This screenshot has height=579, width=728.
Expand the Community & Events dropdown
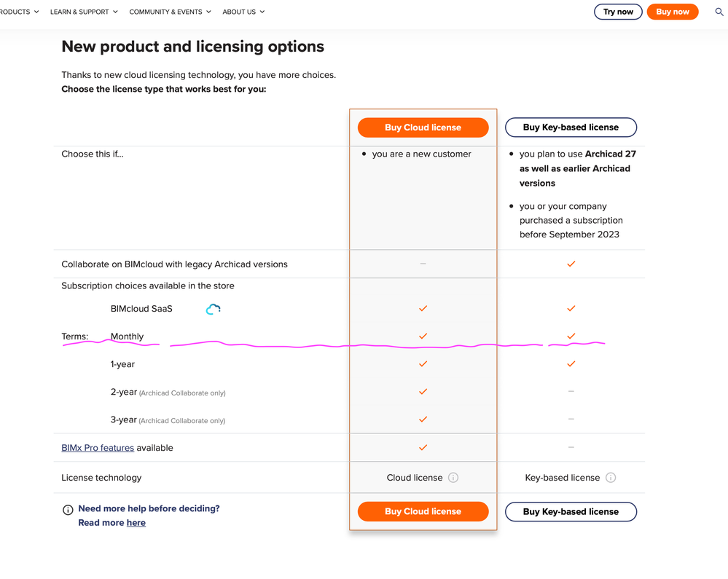tap(170, 12)
